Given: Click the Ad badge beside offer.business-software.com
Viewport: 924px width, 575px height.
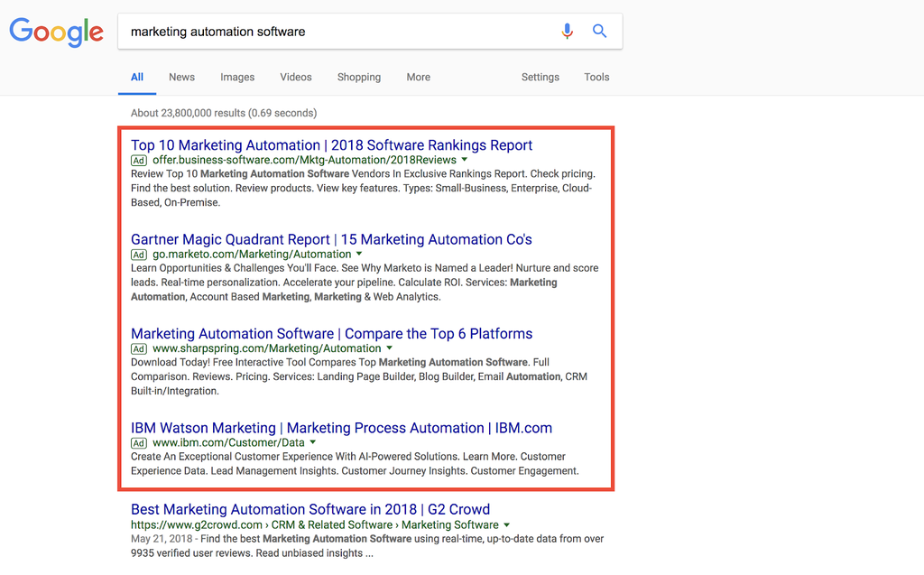Looking at the screenshot, I should tap(138, 161).
